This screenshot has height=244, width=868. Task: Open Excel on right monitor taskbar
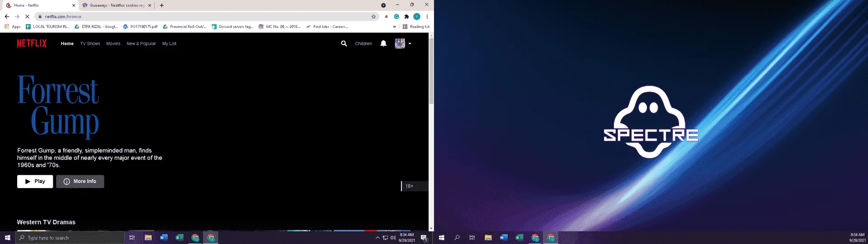pyautogui.click(x=519, y=238)
